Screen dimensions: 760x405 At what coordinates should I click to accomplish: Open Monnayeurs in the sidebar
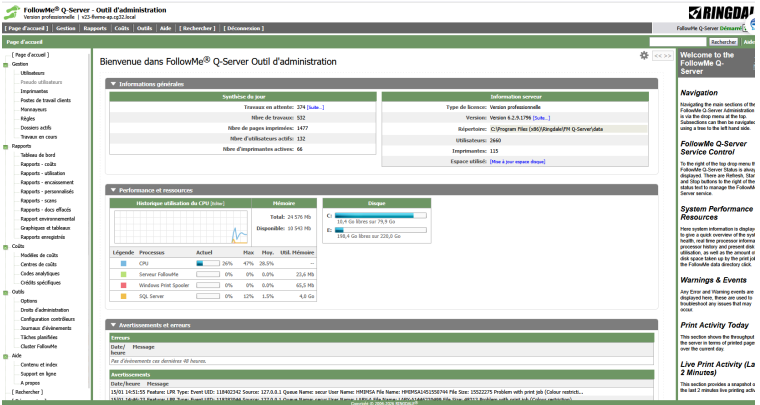pyautogui.click(x=33, y=110)
